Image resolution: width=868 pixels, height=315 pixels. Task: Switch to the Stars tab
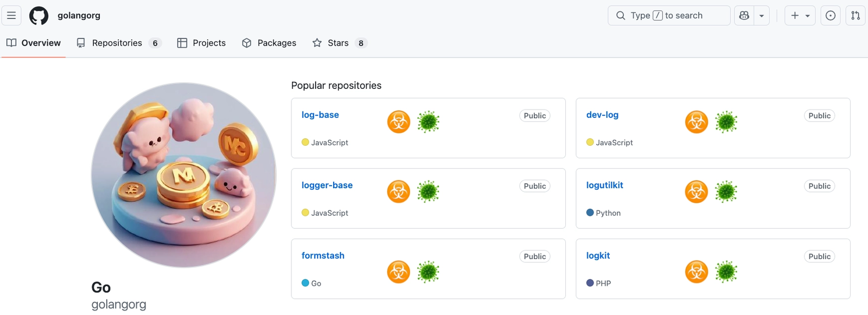tap(338, 43)
